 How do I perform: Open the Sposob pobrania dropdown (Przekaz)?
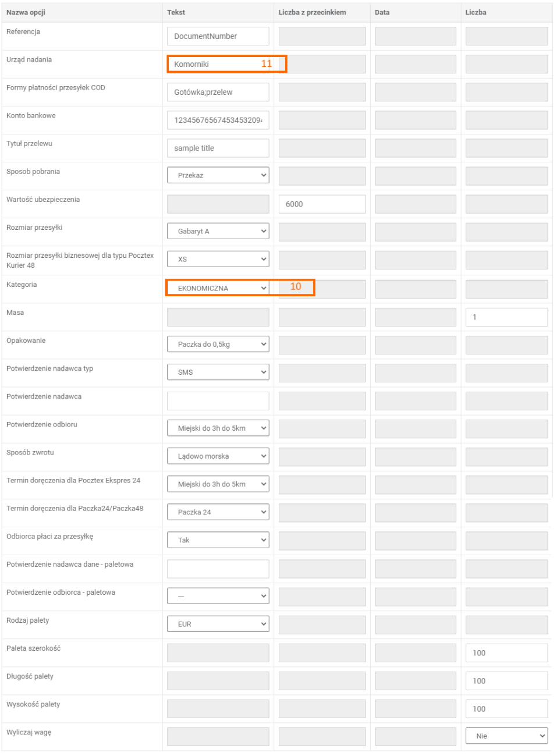[218, 175]
